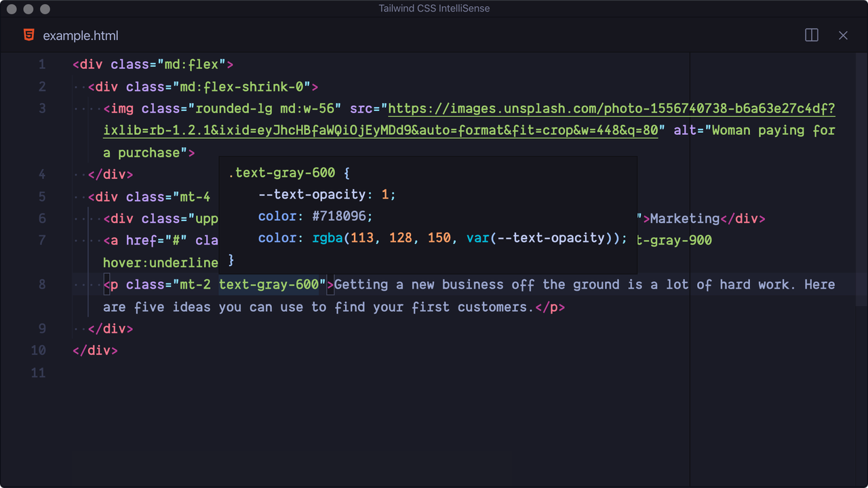Click the window title Tailwind CSS IntelliSense

point(434,8)
